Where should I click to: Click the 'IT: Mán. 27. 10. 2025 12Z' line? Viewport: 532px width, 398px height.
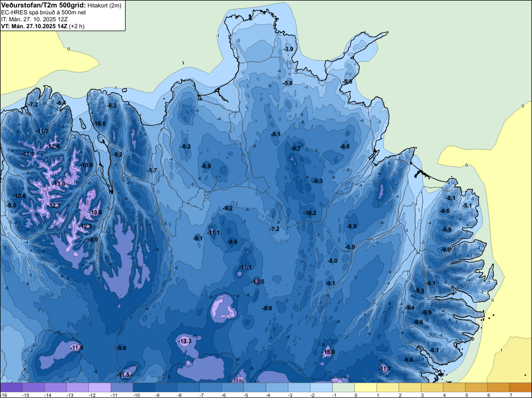point(34,19)
